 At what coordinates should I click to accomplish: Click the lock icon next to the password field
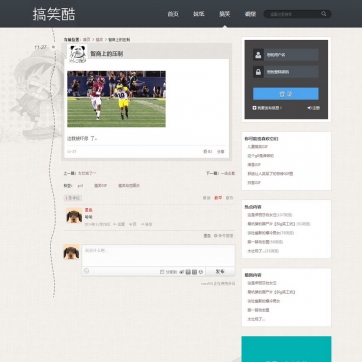pos(258,72)
